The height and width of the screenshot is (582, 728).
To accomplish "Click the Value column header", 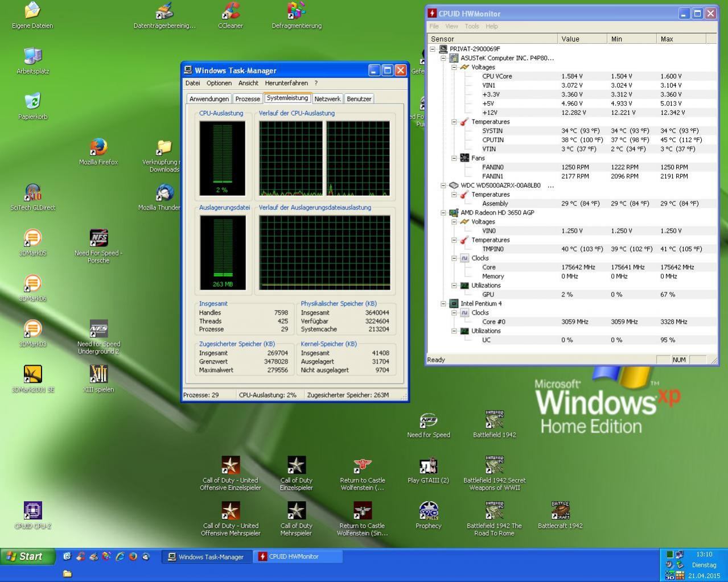I will pyautogui.click(x=582, y=39).
